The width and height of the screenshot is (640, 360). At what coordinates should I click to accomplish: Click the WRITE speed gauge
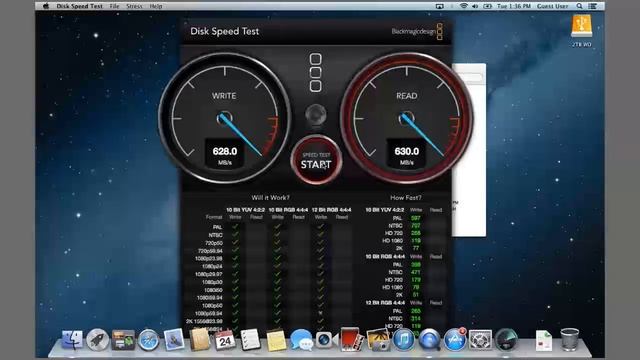[x=224, y=118]
